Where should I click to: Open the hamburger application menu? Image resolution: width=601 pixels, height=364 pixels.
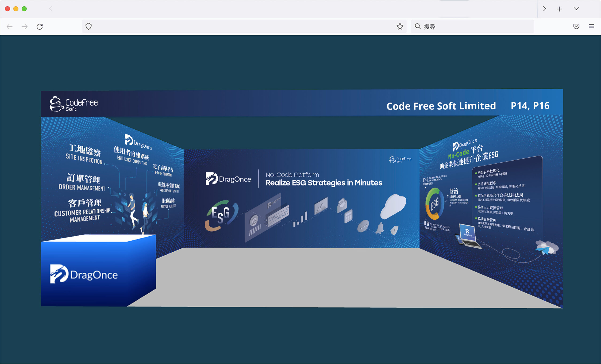[x=591, y=26]
